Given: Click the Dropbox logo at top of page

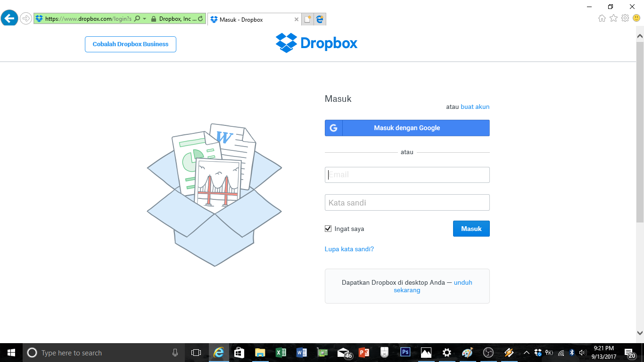Looking at the screenshot, I should click(316, 43).
